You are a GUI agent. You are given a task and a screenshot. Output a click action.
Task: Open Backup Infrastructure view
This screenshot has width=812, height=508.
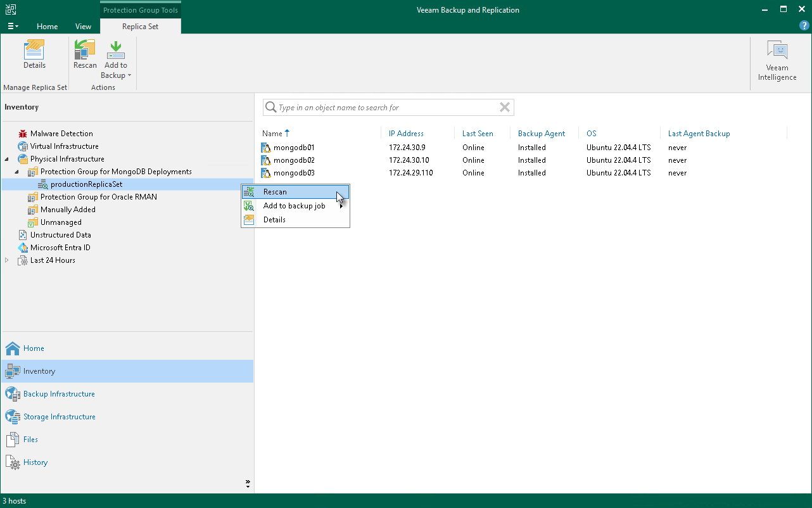click(59, 394)
